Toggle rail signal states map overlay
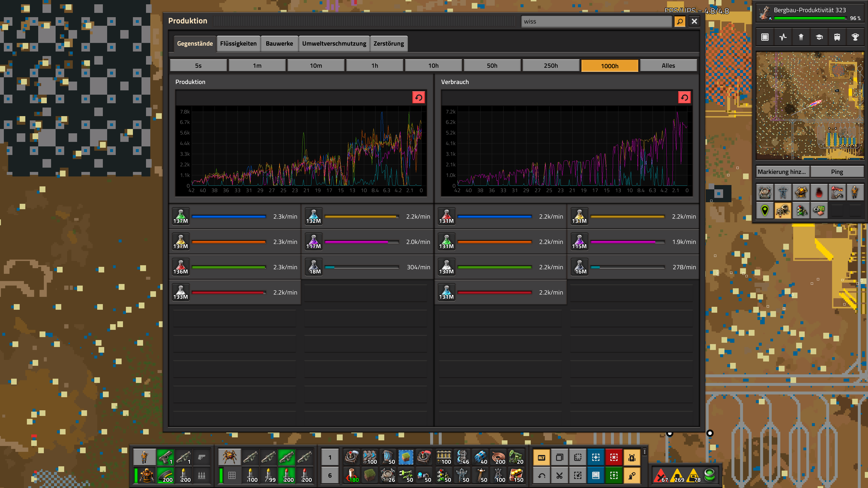Image resolution: width=868 pixels, height=488 pixels. [801, 211]
